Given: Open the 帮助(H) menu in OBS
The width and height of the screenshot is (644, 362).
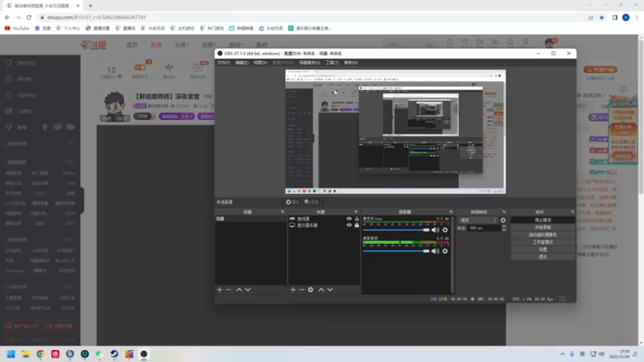Looking at the screenshot, I should pos(351,63).
